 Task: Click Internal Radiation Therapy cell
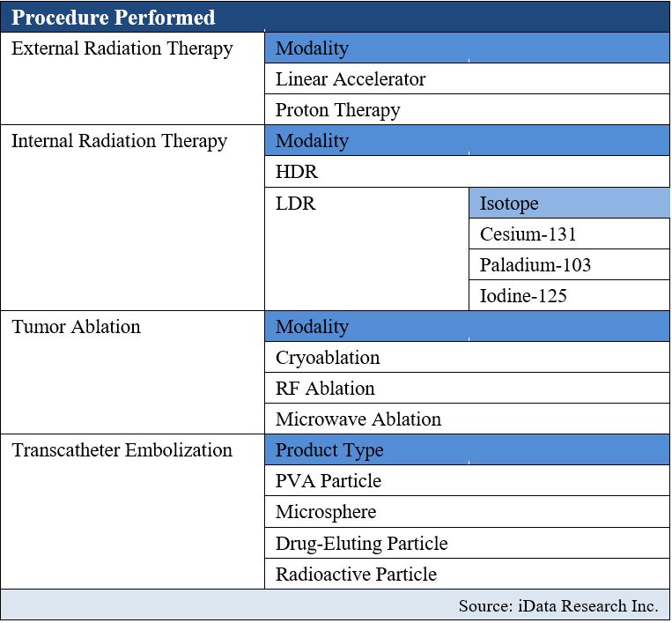132,218
